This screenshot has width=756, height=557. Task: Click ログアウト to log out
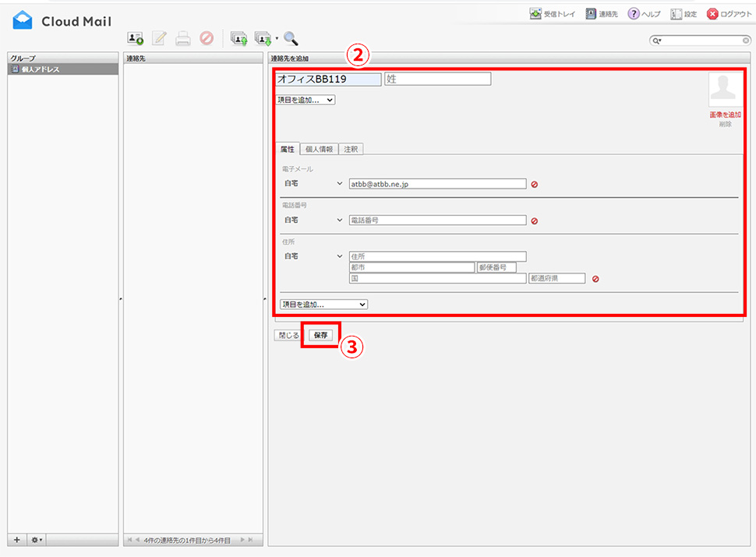[x=729, y=14]
